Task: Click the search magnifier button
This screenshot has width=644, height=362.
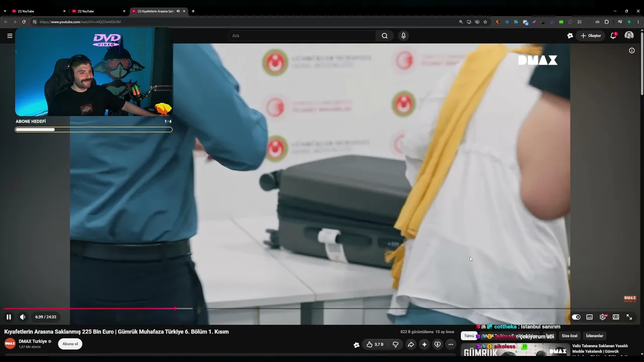Action: (x=385, y=36)
